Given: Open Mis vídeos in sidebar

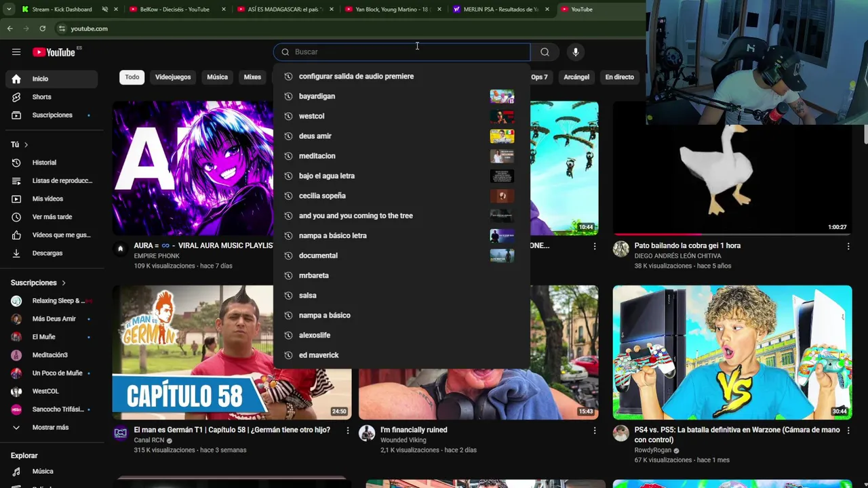Looking at the screenshot, I should (x=52, y=199).
